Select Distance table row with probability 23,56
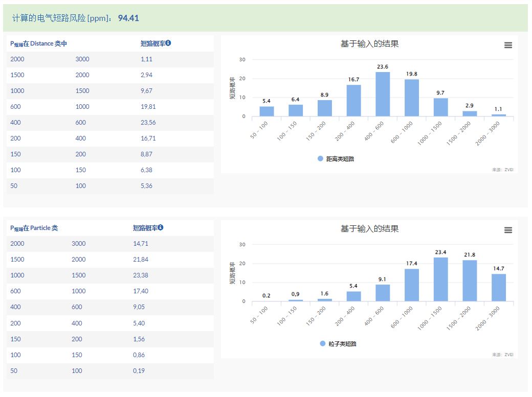This screenshot has height=397, width=532. point(110,123)
